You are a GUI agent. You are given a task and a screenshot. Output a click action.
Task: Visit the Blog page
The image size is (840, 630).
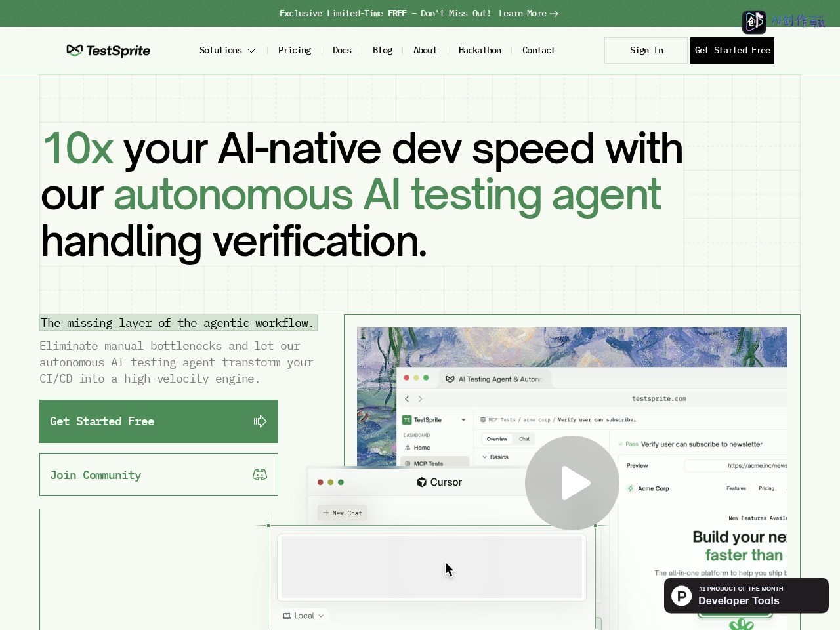tap(383, 51)
